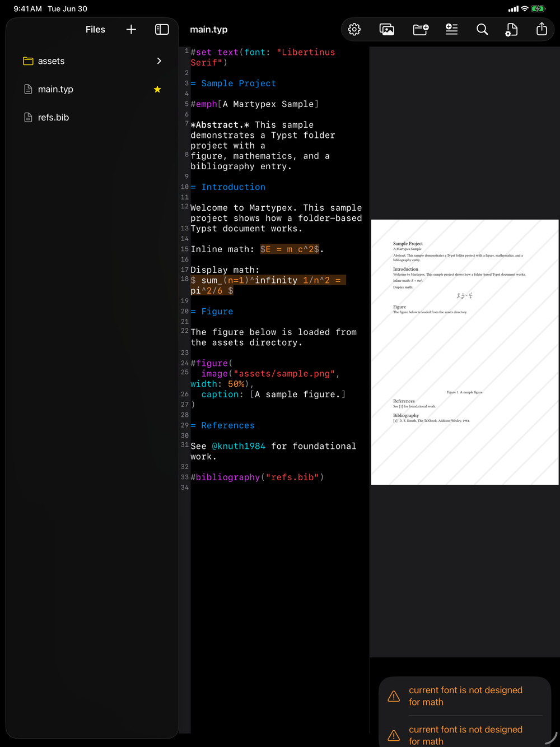Click the Files panel title
560x747 pixels.
tap(95, 29)
